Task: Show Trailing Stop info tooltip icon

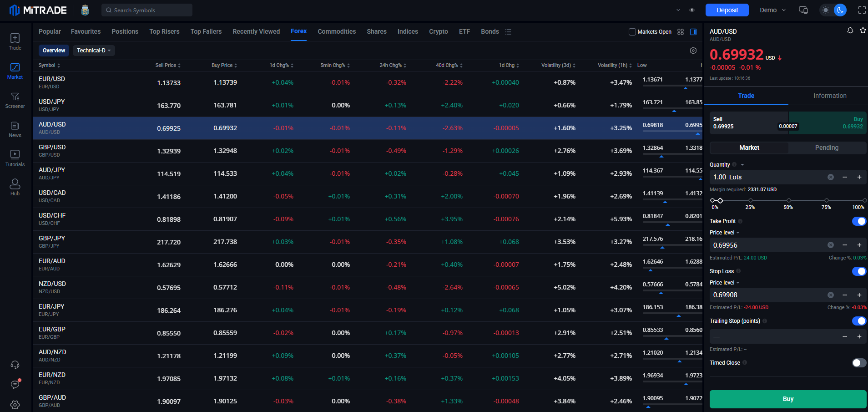Action: (x=765, y=321)
